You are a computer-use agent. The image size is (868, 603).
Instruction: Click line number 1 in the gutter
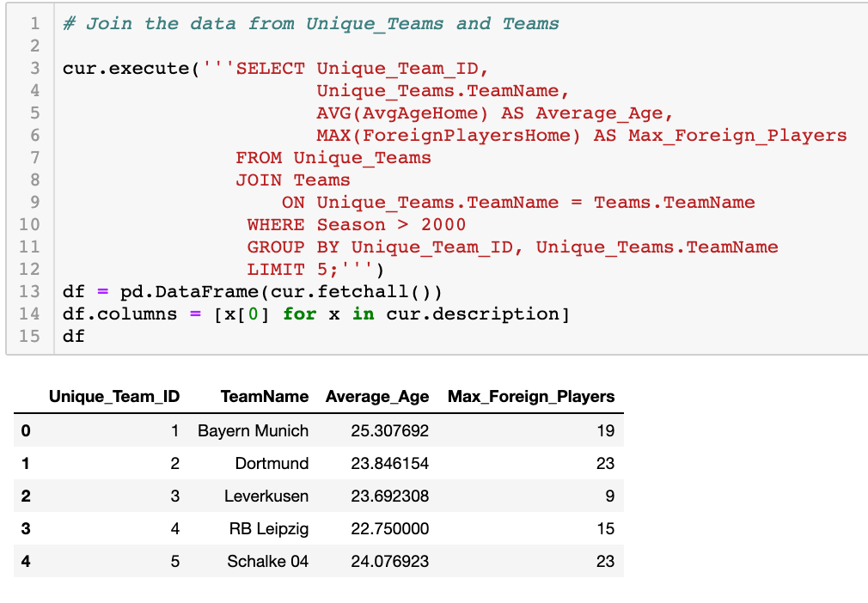[35, 24]
